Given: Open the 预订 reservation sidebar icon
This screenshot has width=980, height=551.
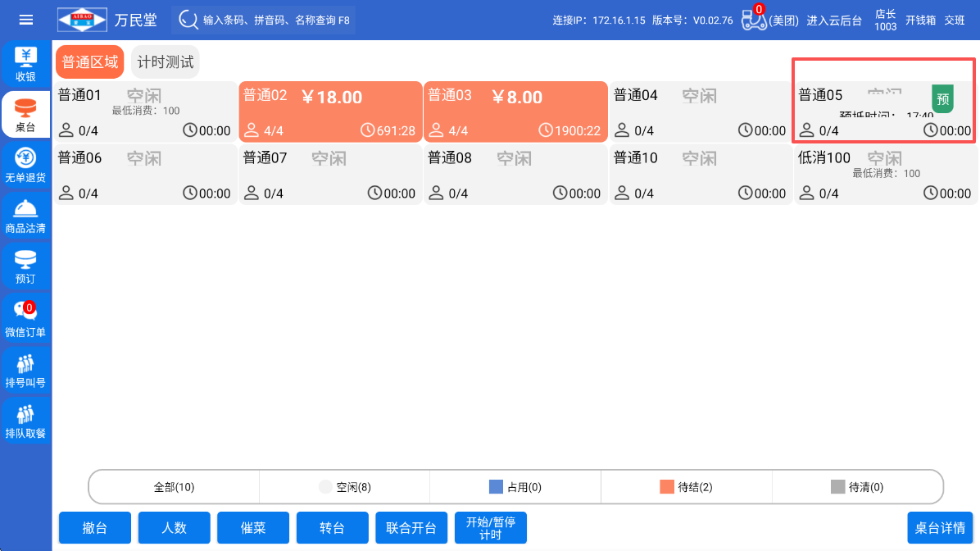Looking at the screenshot, I should (x=25, y=267).
